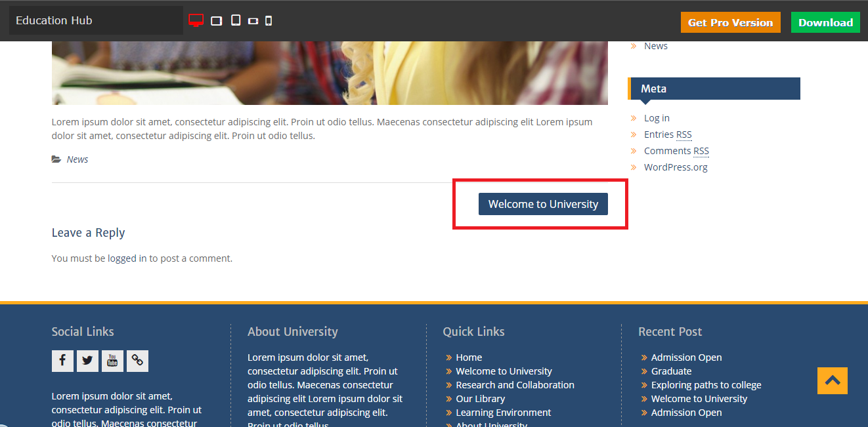This screenshot has height=427, width=868.
Task: Open the Graduate recent post
Action: point(671,371)
